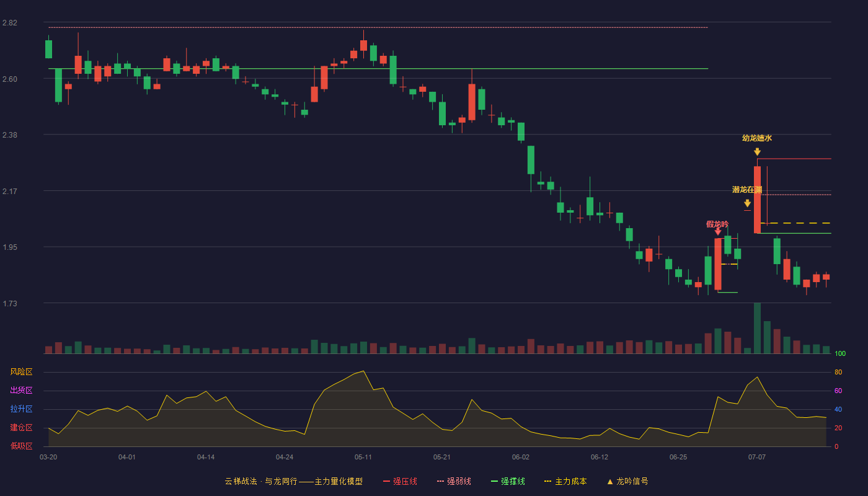The image size is (868, 496).
Task: Click the red 20 indicator axis value
Action: pos(838,428)
